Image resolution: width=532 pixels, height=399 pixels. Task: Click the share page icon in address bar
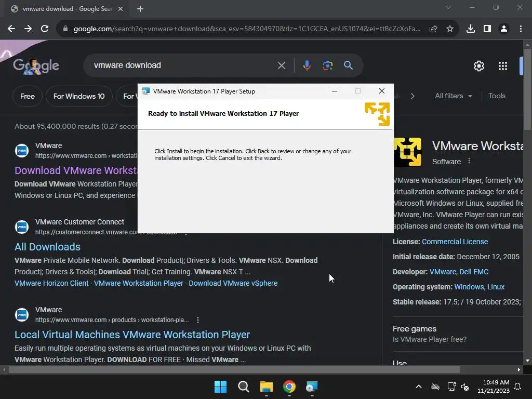(x=433, y=29)
